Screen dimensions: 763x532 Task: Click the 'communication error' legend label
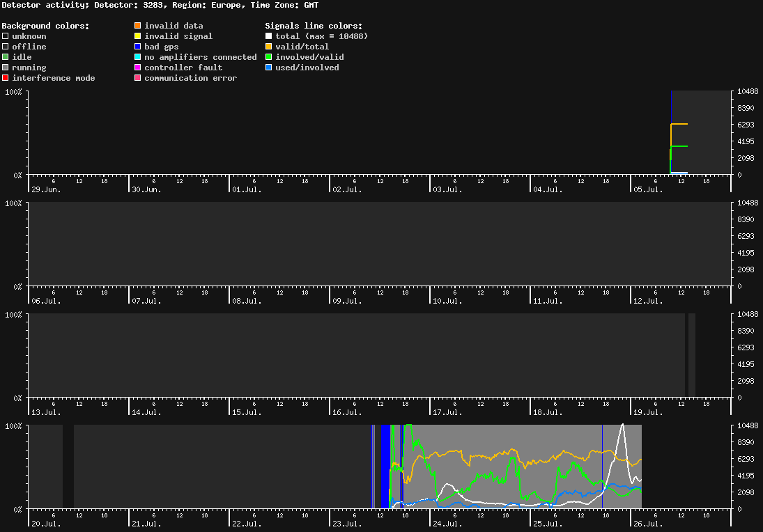point(191,78)
